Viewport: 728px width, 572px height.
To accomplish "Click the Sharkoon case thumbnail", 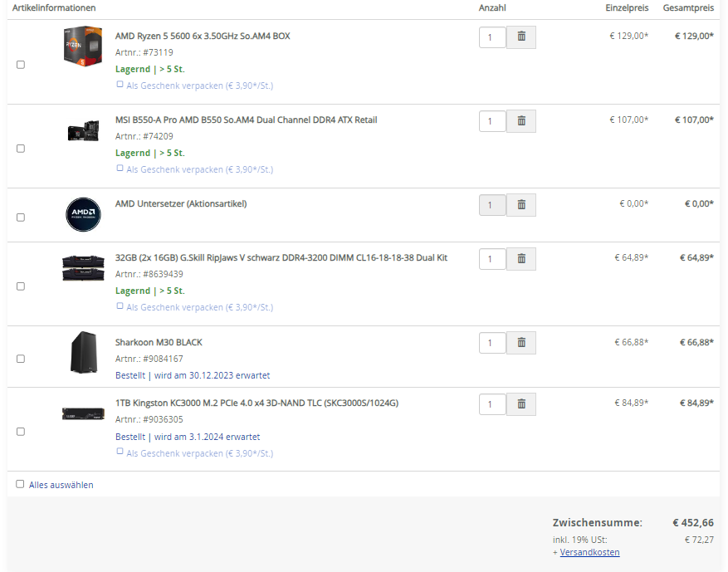I will (x=84, y=352).
